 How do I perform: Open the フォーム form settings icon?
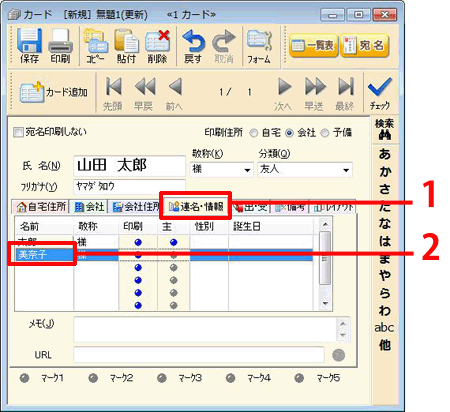click(259, 41)
